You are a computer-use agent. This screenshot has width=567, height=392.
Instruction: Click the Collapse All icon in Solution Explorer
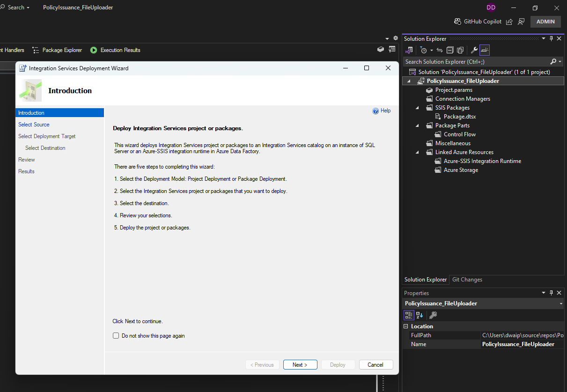(450, 50)
